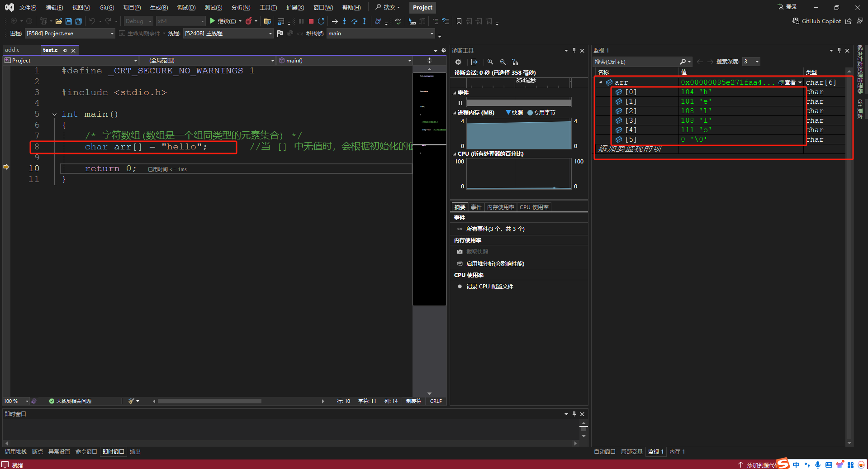The height and width of the screenshot is (469, 868).
Task: Click the Step Over arrow icon
Action: 355,21
